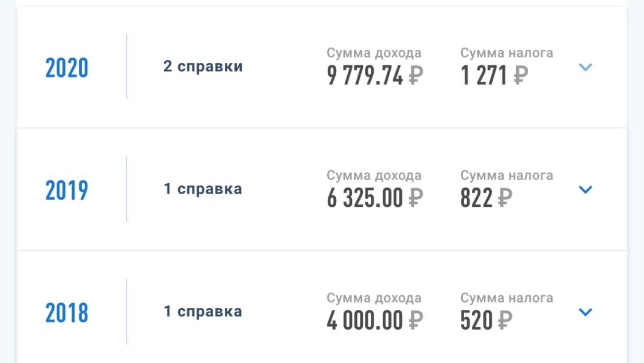644x363 pixels.
Task: Select the 2020 year heading
Action: pos(67,68)
